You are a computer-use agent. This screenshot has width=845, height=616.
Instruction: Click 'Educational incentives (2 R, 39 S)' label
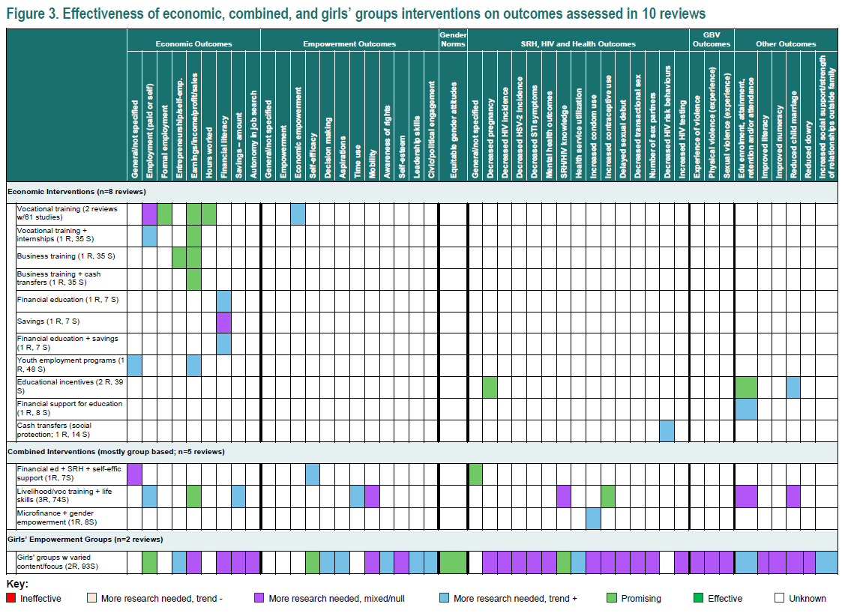[x=70, y=387]
